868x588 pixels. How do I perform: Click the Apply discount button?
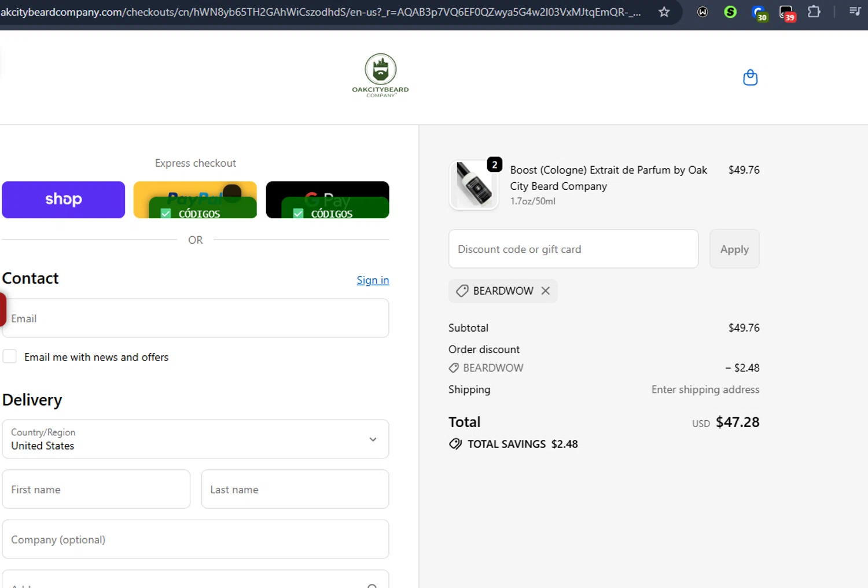(x=734, y=249)
